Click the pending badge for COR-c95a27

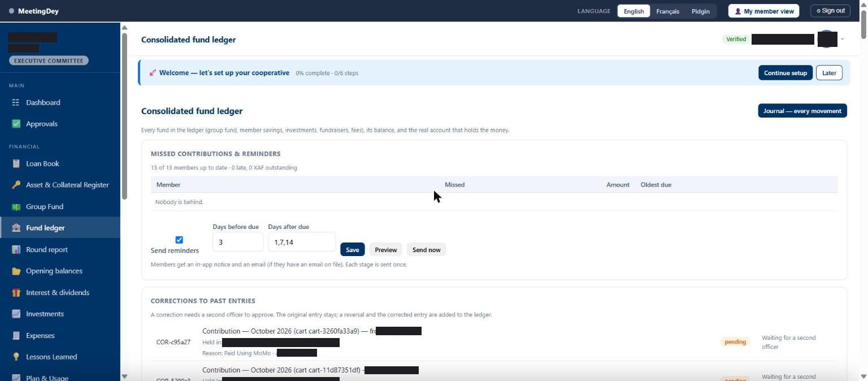735,342
